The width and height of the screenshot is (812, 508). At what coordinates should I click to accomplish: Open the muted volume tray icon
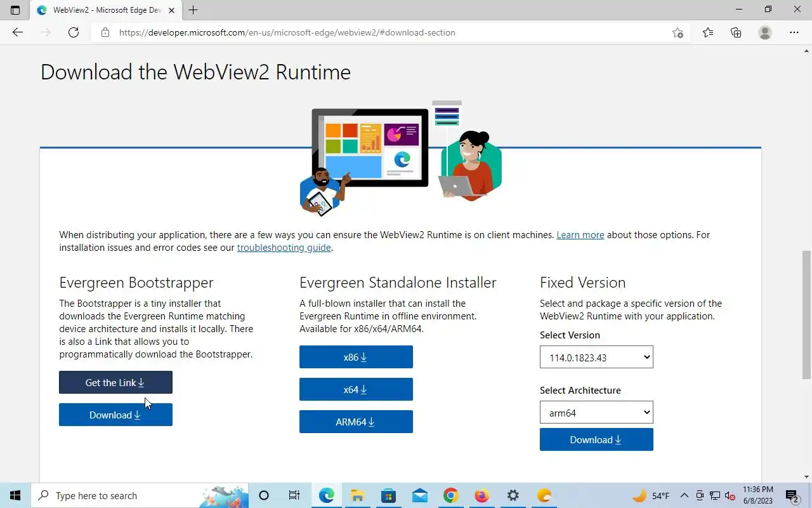(x=730, y=495)
